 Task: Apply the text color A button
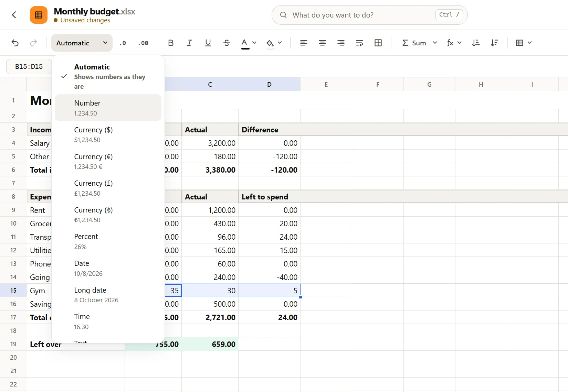245,43
